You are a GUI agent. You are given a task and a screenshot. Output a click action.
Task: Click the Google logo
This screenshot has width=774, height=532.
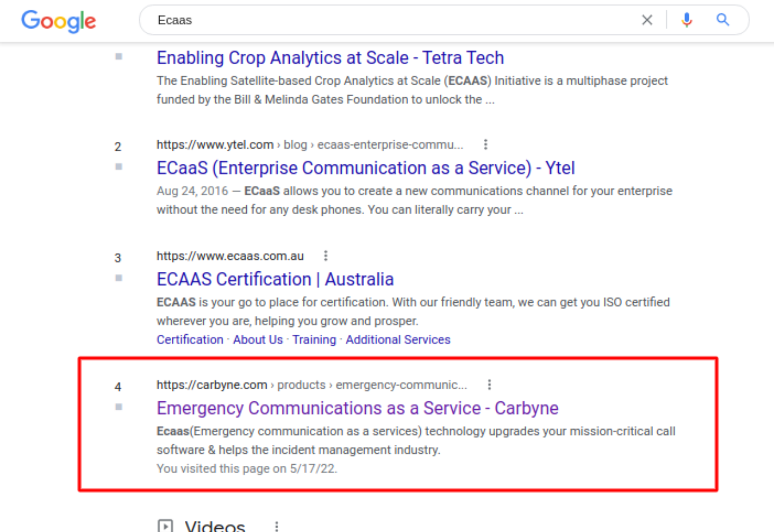click(59, 21)
